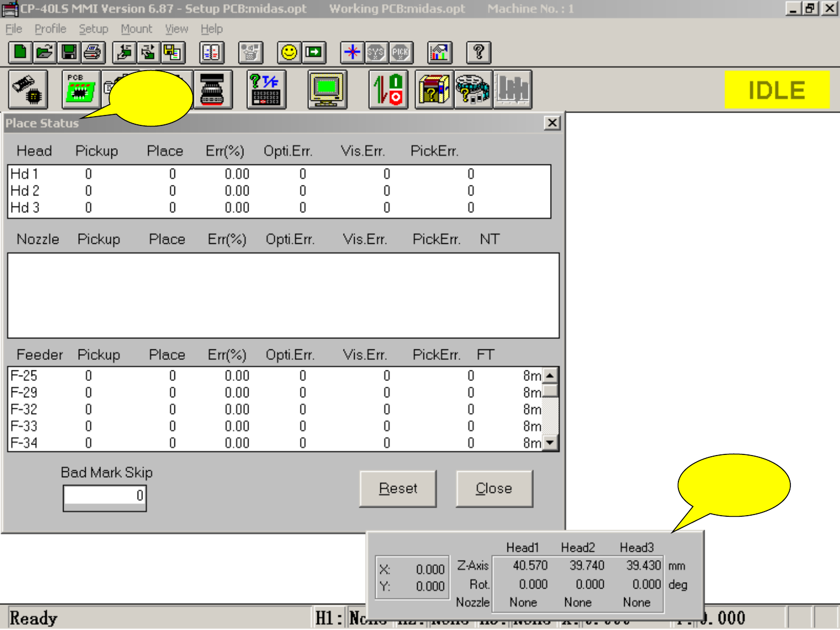The image size is (840, 630).
Task: Select feeder row F-33
Action: (275, 426)
